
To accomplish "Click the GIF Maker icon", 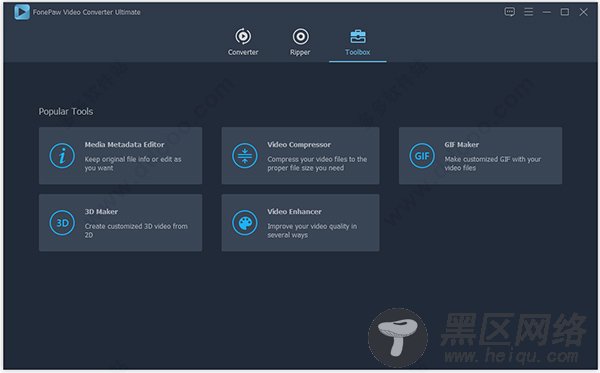I will point(422,156).
